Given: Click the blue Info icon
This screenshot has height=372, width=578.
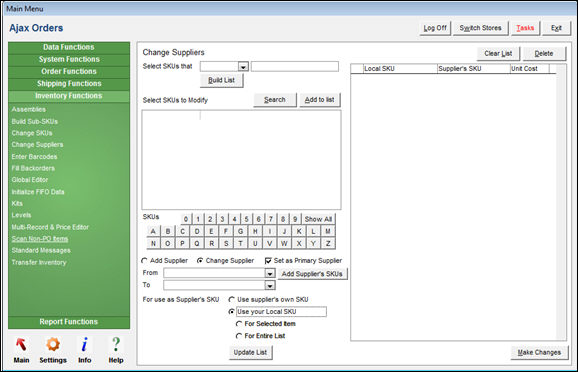Looking at the screenshot, I should (84, 344).
